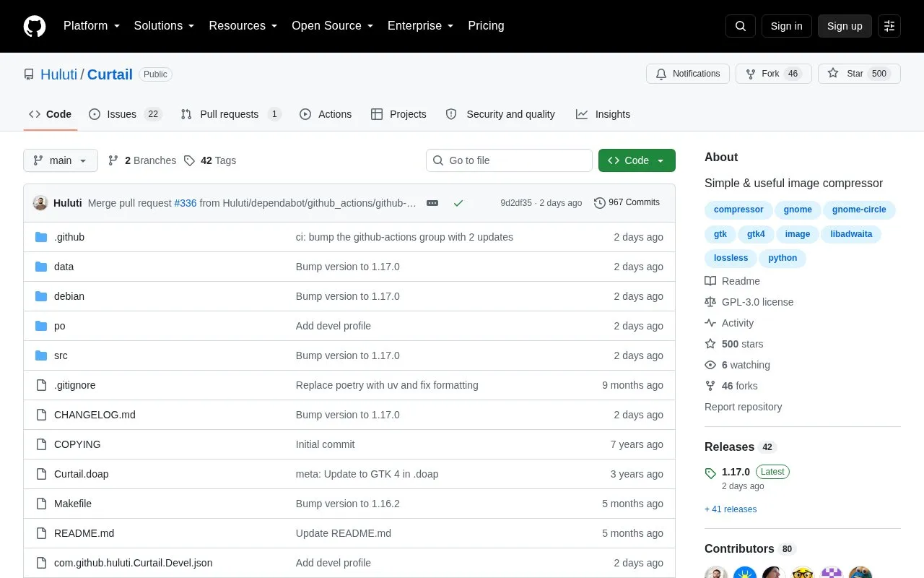Click the Report repository link
This screenshot has height=578, width=924.
(743, 407)
